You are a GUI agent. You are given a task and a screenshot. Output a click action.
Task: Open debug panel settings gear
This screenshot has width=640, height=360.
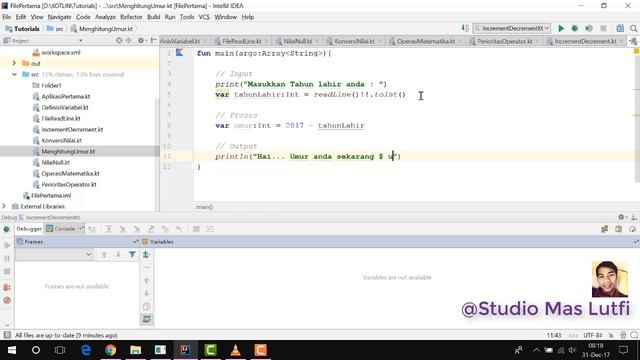[x=621, y=217]
